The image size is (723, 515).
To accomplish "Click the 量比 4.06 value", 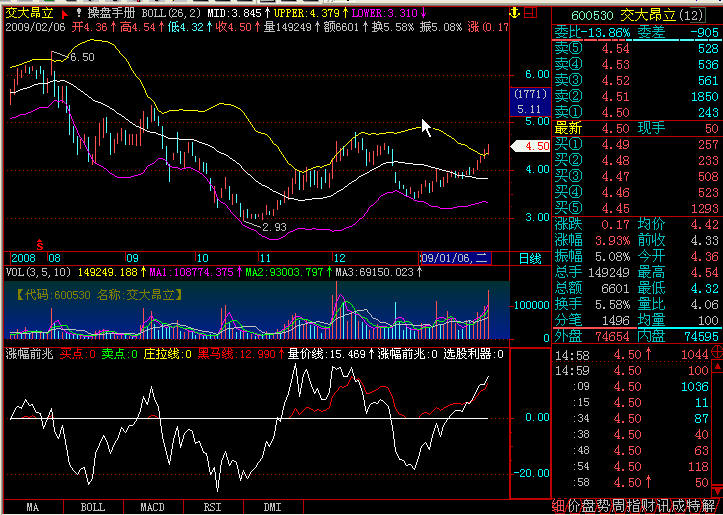I will pyautogui.click(x=705, y=304).
